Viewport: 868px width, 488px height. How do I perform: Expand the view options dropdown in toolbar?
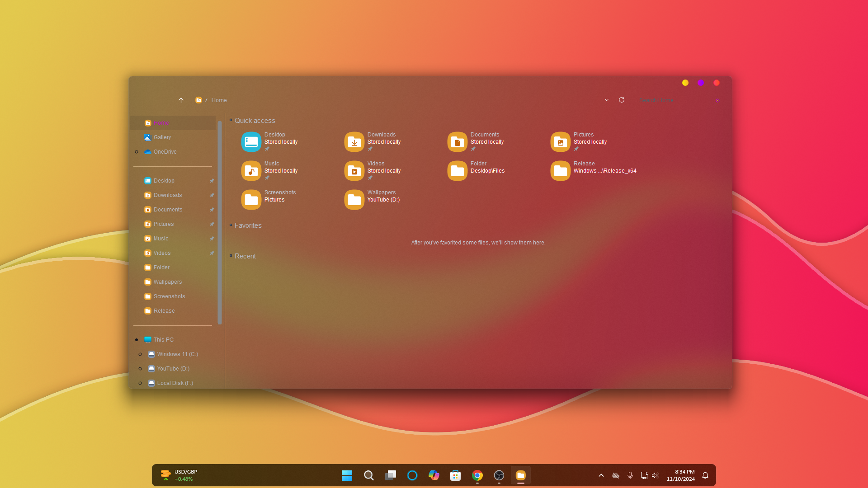click(607, 100)
